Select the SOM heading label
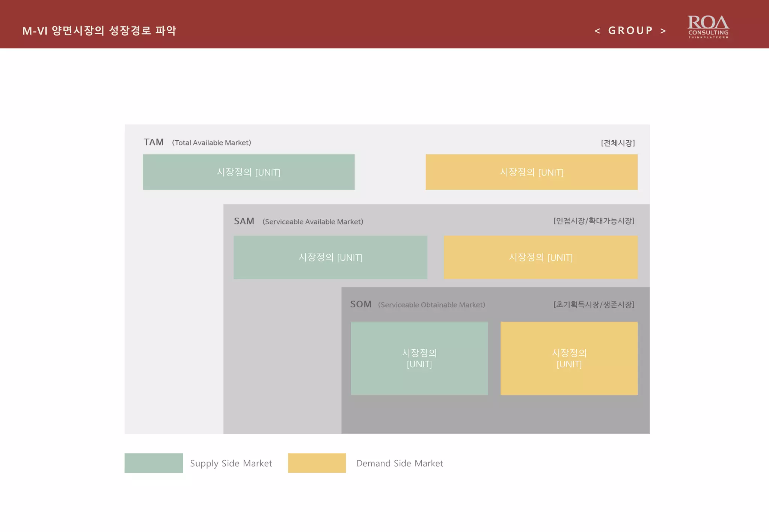The width and height of the screenshot is (769, 532). [x=360, y=304]
